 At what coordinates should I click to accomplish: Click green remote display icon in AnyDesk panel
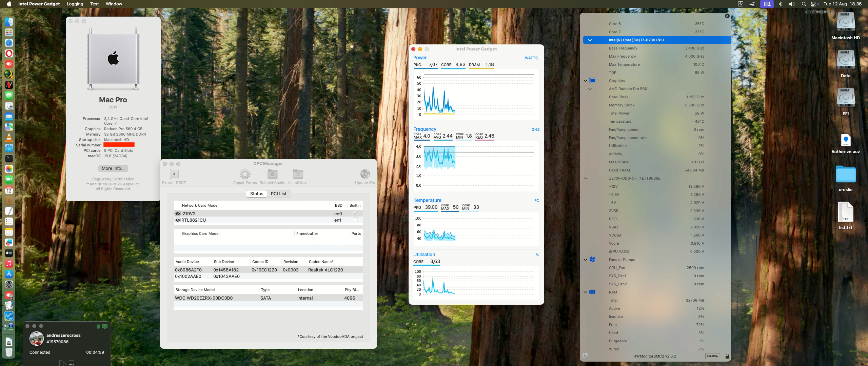[105, 326]
